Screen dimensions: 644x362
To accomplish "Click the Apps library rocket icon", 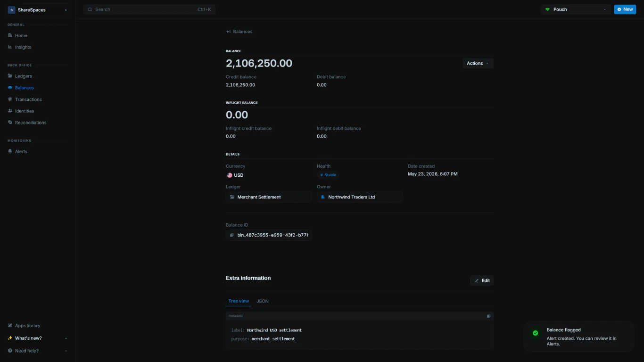I will coord(10,326).
